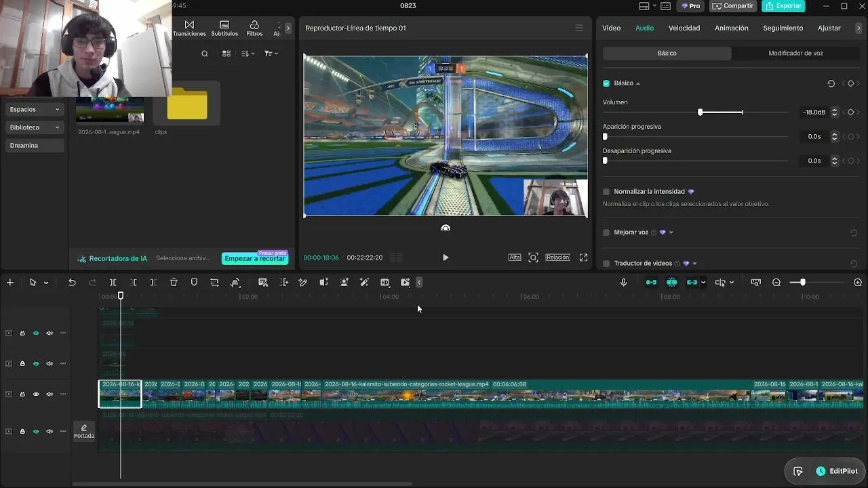Viewport: 868px width, 488px height.
Task: Zoom out the timeline with minus icon
Action: click(x=776, y=283)
